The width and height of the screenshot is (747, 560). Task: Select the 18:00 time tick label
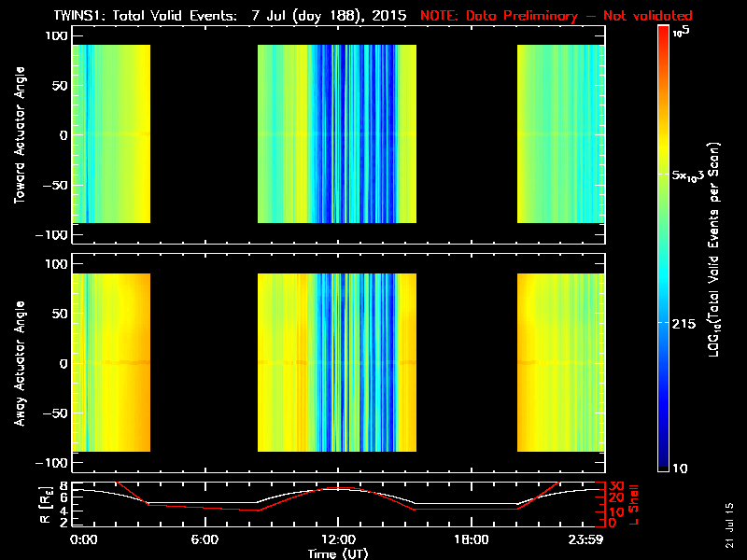coord(471,539)
